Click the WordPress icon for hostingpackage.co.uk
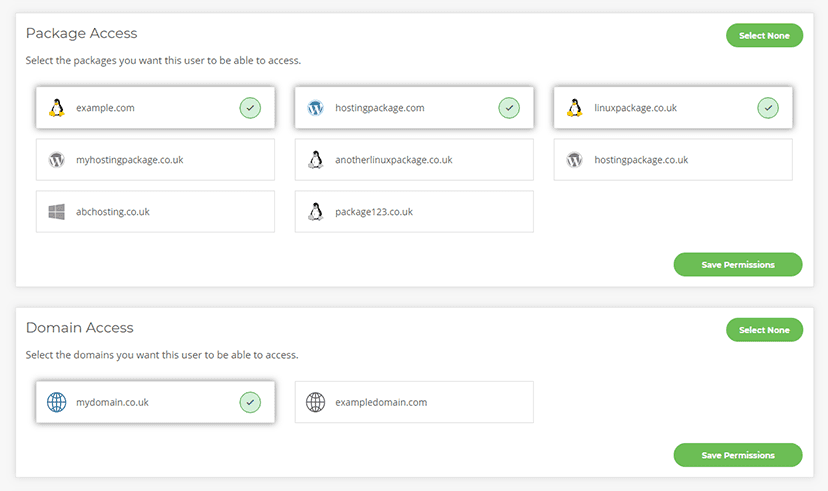The height and width of the screenshot is (491, 828). 575,159
